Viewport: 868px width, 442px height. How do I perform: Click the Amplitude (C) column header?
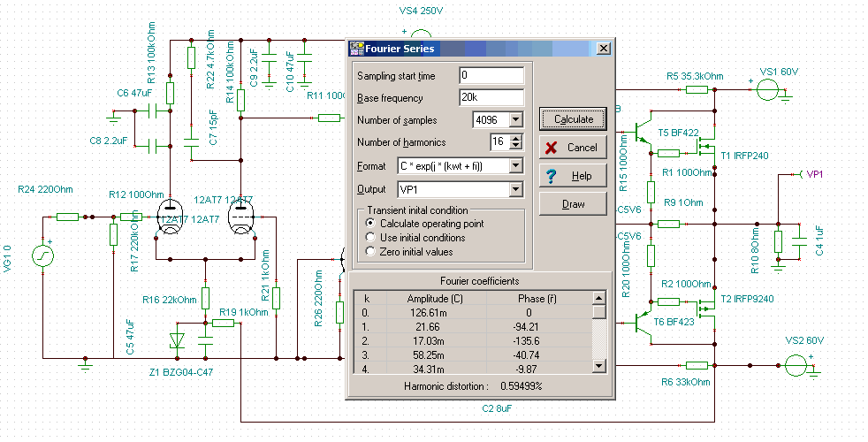(434, 299)
